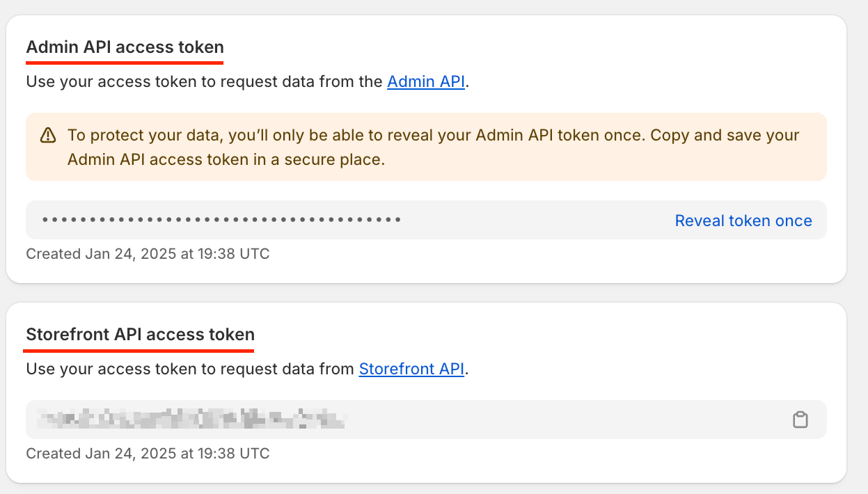Select the masked Admin API token dots
This screenshot has height=494, width=868.
coord(221,220)
